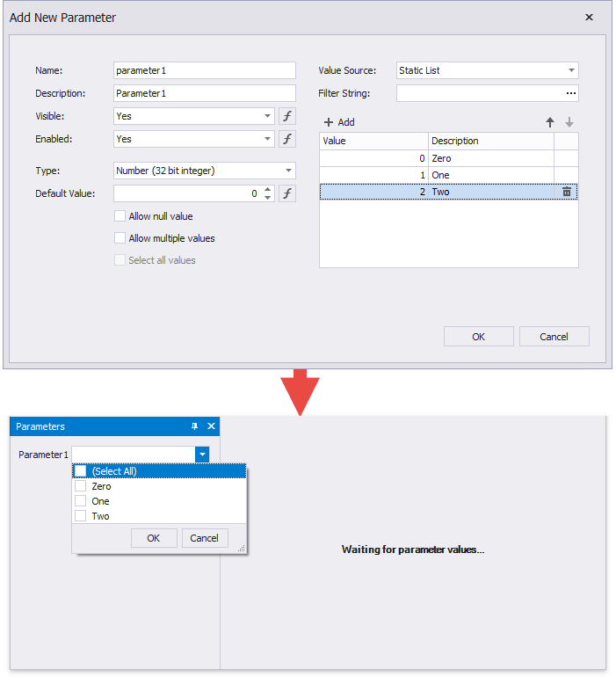Viewport: 616px width, 677px height.
Task: Tick the (Select All) checkbox
Action: 80,470
